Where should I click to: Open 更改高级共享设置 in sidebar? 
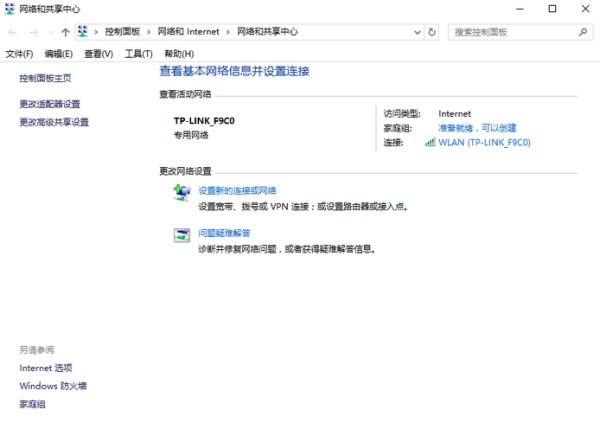click(x=54, y=122)
